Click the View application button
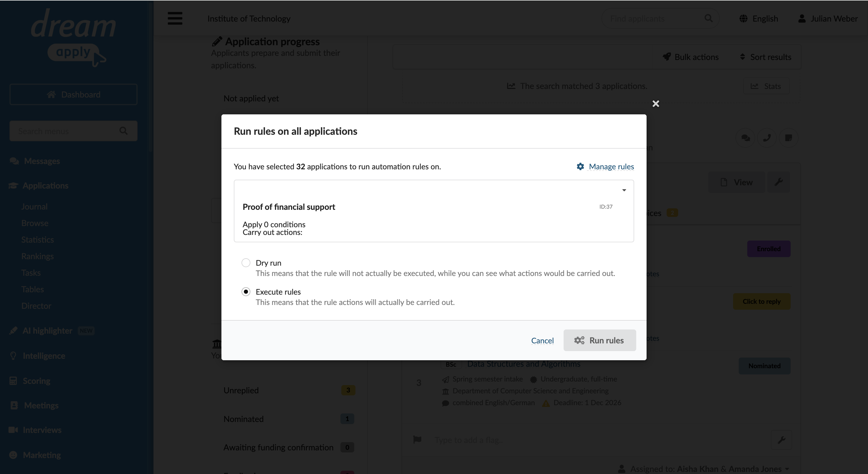Image resolution: width=868 pixels, height=474 pixels. (737, 182)
